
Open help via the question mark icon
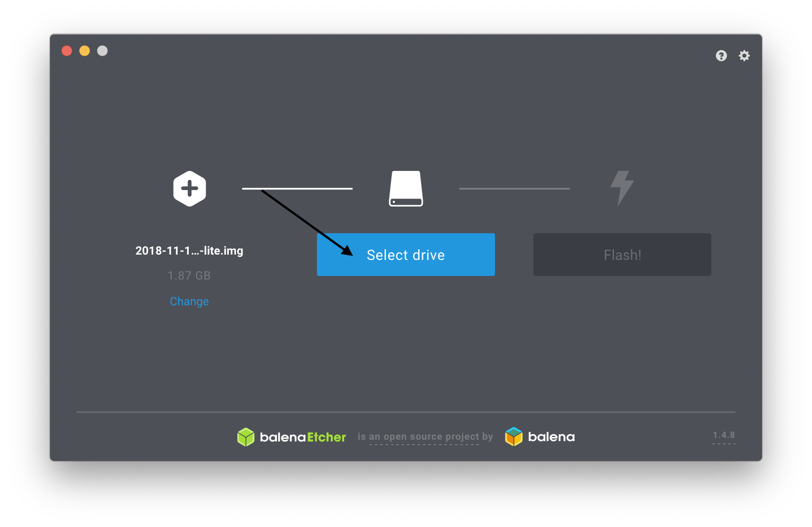pyautogui.click(x=721, y=56)
